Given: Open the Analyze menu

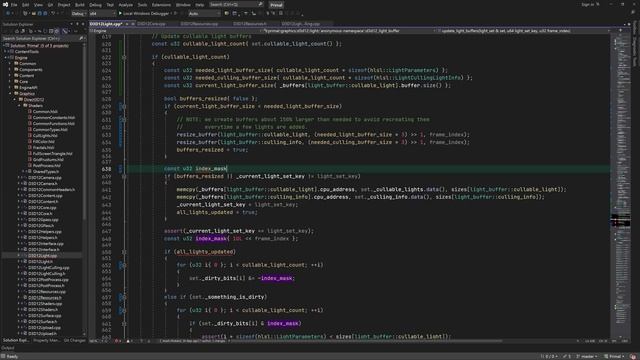Looking at the screenshot, I should pos(126,5).
